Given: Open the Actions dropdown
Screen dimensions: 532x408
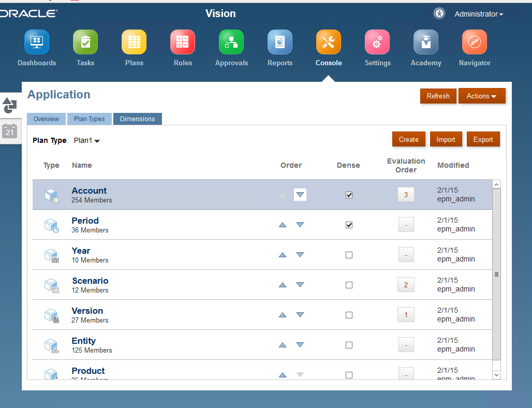Looking at the screenshot, I should coord(482,96).
